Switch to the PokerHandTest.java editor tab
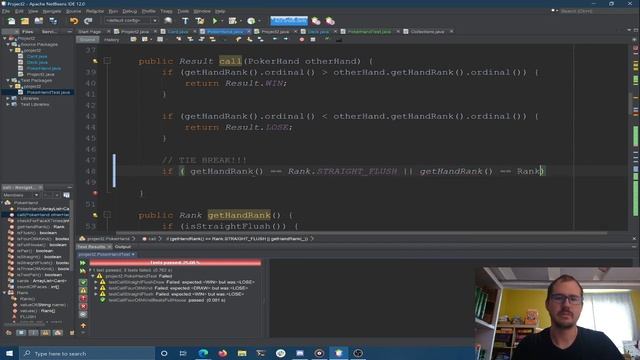This screenshot has width=640, height=360. click(369, 31)
